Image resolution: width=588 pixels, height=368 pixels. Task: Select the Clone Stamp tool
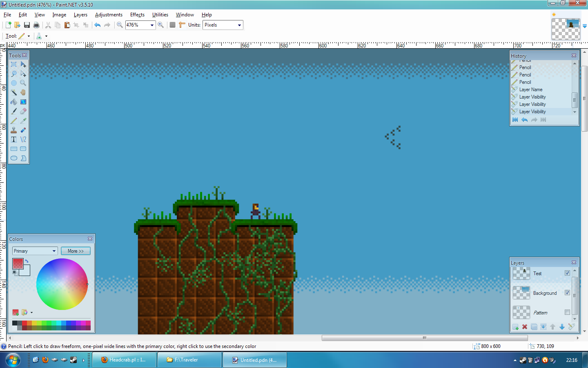(14, 130)
